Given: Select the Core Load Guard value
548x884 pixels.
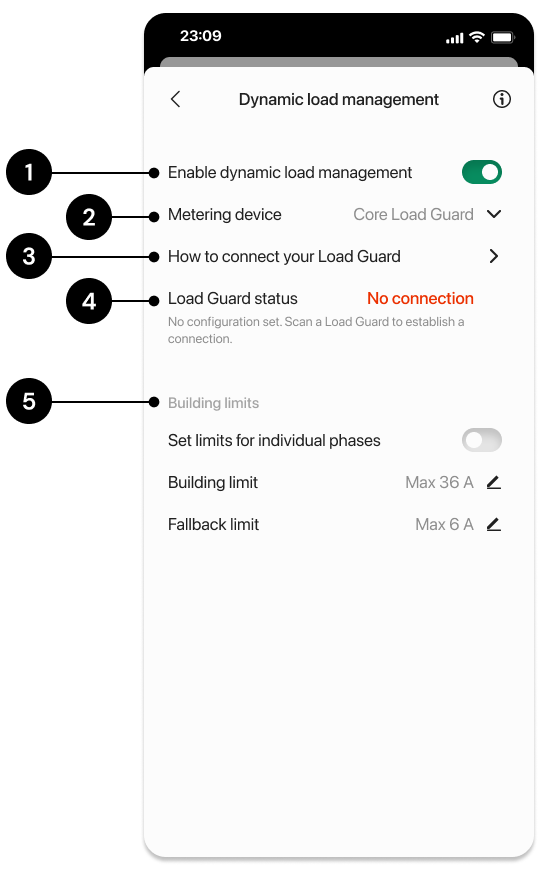Looking at the screenshot, I should 413,214.
